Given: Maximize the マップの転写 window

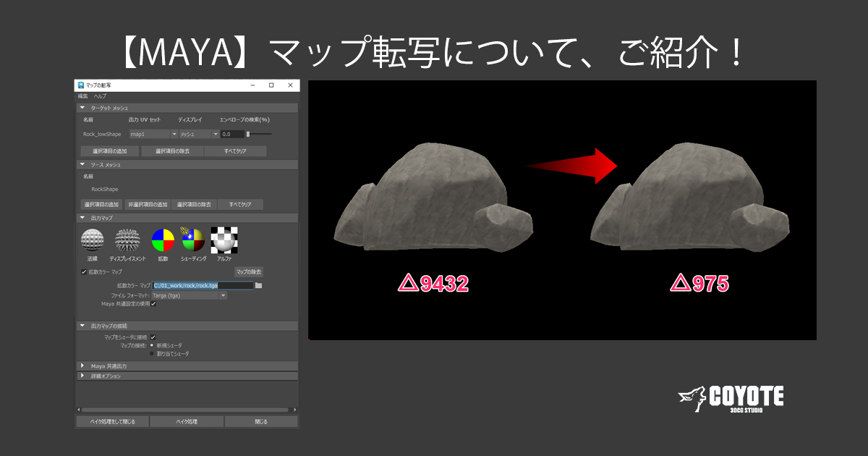Looking at the screenshot, I should [271, 85].
